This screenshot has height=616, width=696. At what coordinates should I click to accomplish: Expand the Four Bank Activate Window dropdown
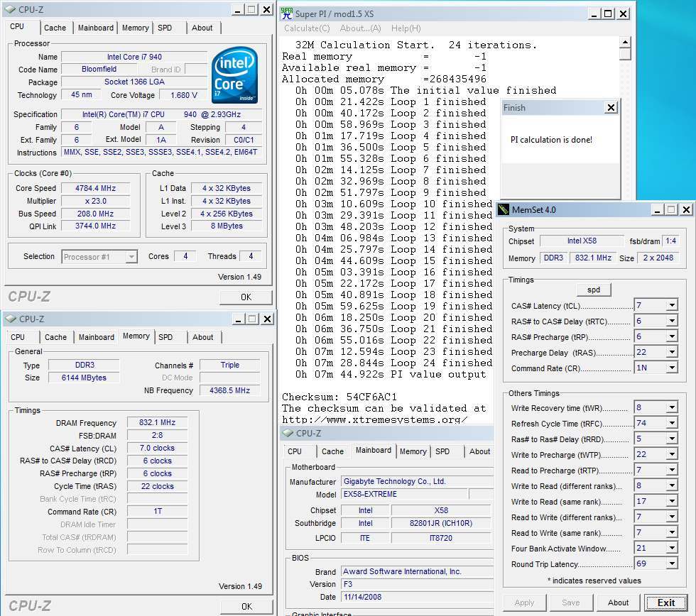(x=672, y=548)
